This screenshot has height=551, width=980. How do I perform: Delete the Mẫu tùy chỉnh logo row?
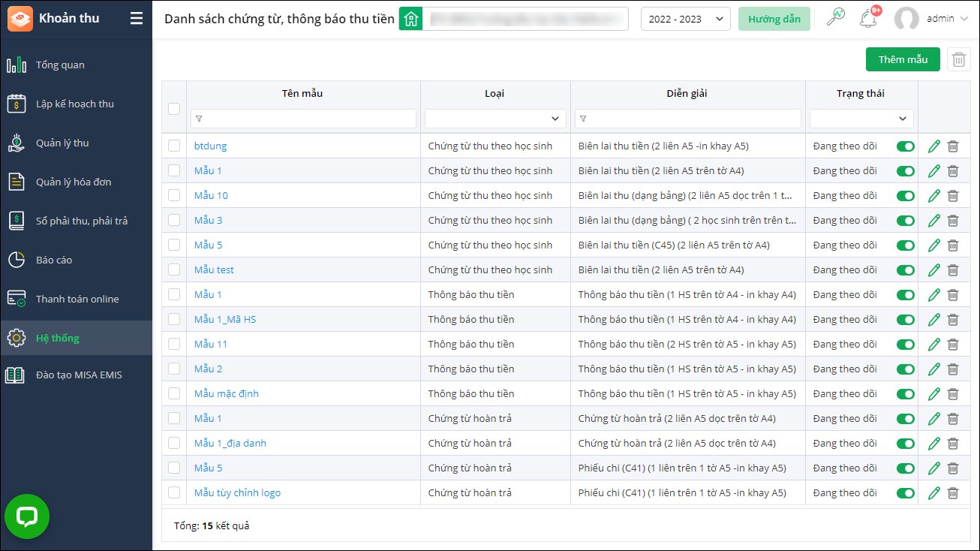(x=953, y=493)
